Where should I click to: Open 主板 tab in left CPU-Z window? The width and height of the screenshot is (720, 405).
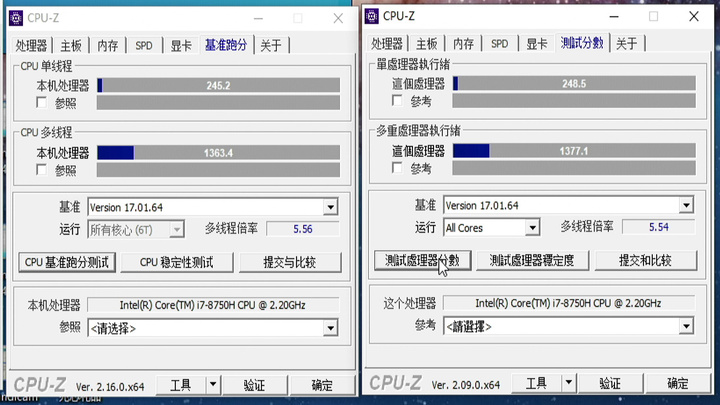pyautogui.click(x=71, y=45)
